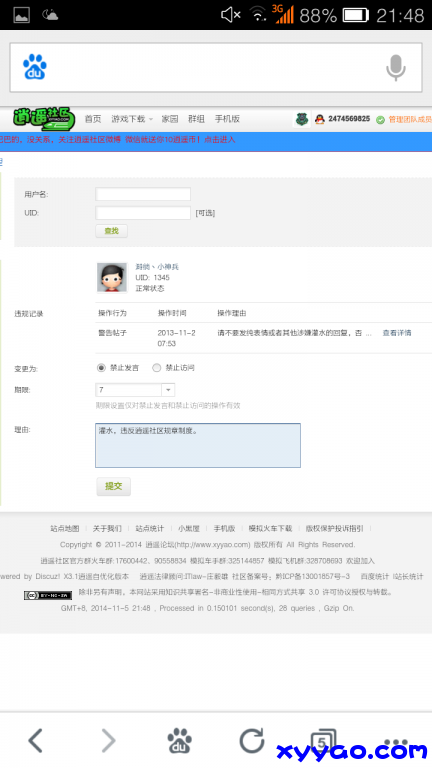Reload the page with refresh icon
432x768 pixels.
(252, 740)
